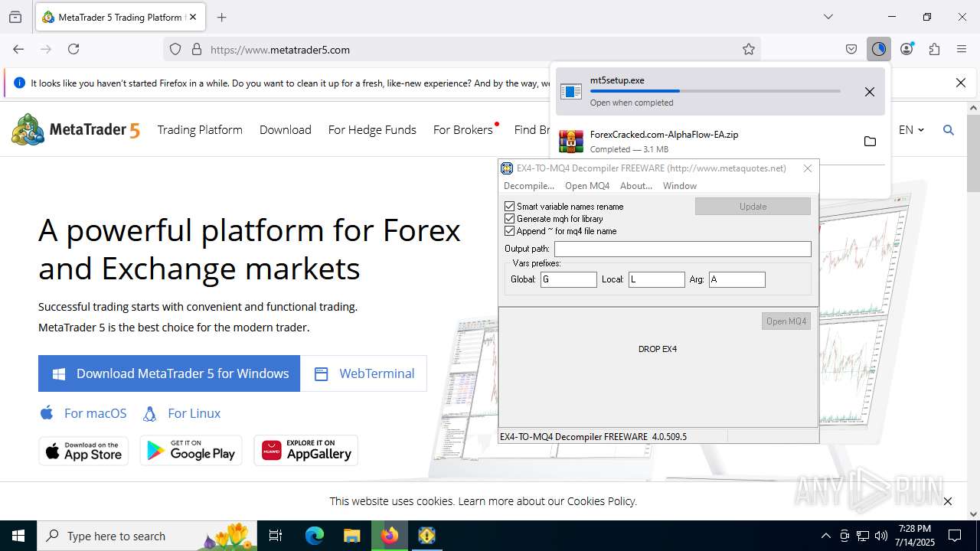The width and height of the screenshot is (980, 551).
Task: Click the mt5setup.exe download progress bar
Action: pyautogui.click(x=715, y=91)
